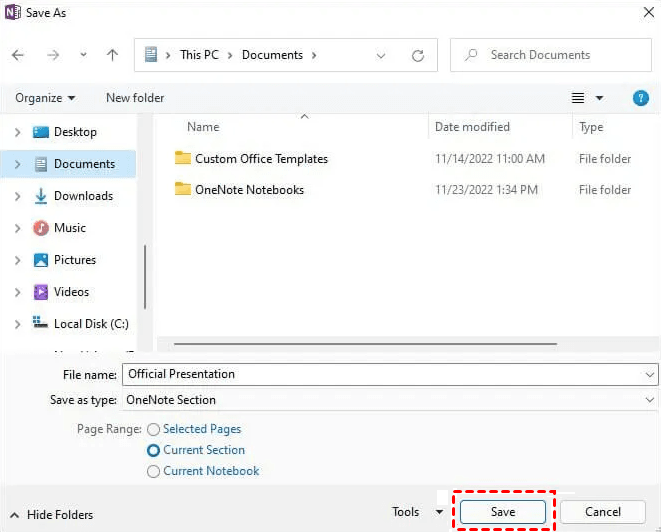The width and height of the screenshot is (661, 532).
Task: Choose the Current Section page range
Action: (x=153, y=450)
